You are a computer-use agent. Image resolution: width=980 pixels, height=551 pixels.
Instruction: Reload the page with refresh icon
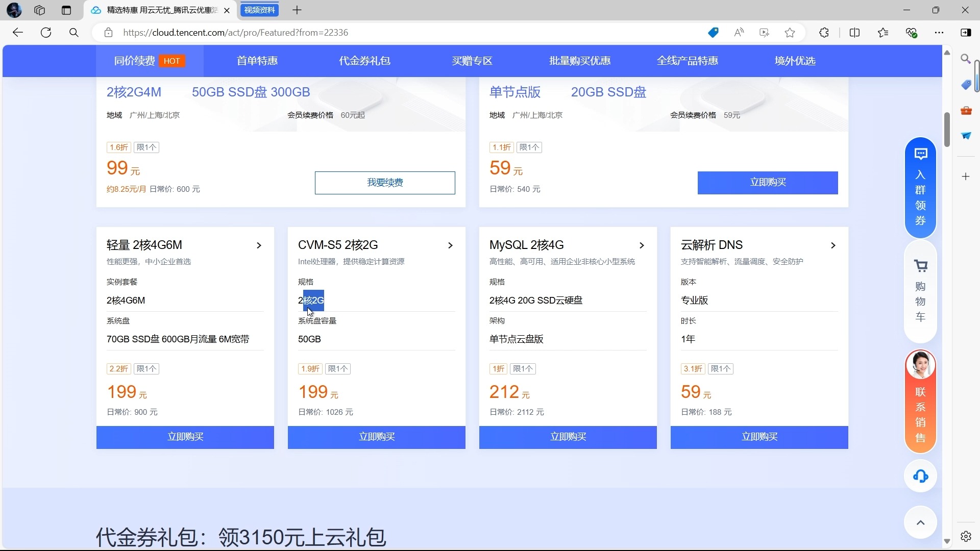point(46,33)
